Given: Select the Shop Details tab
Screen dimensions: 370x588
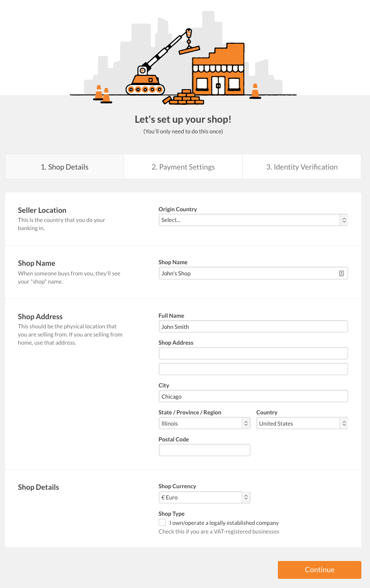Looking at the screenshot, I should point(65,167).
